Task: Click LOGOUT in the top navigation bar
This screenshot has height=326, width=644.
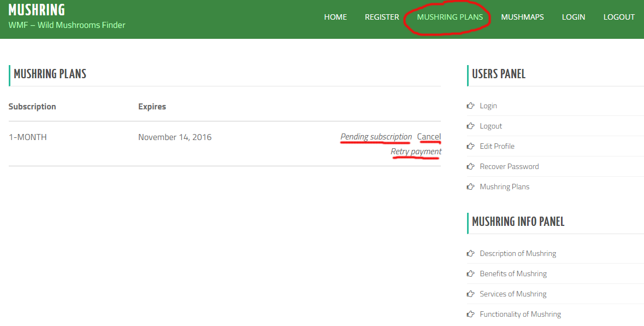Action: coord(619,17)
